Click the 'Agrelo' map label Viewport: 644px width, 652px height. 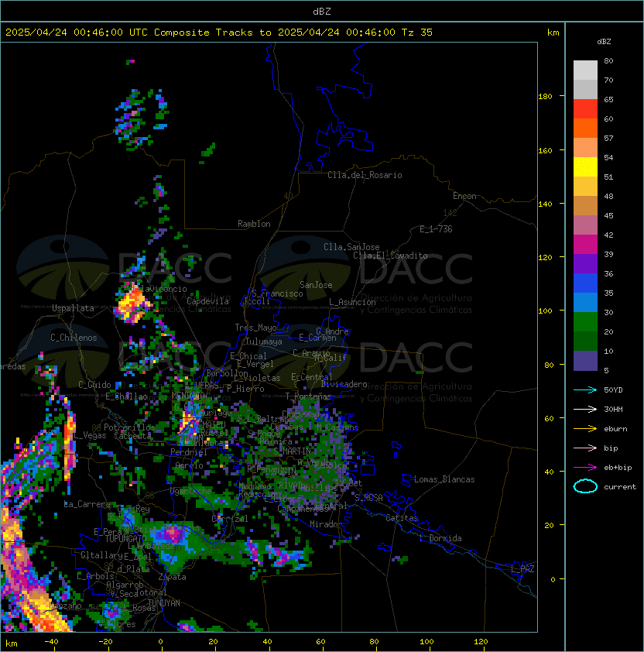(x=189, y=465)
